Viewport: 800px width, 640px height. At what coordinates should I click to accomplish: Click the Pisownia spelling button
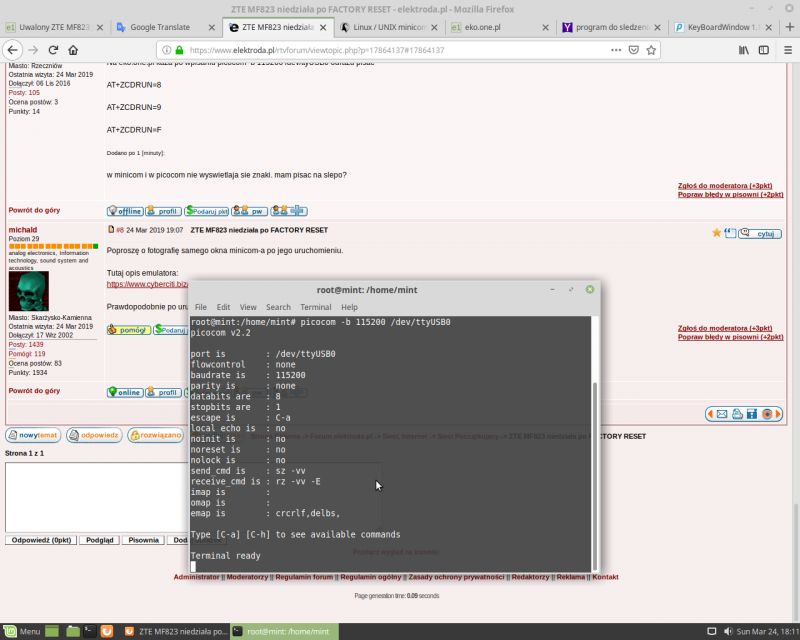tap(143, 540)
